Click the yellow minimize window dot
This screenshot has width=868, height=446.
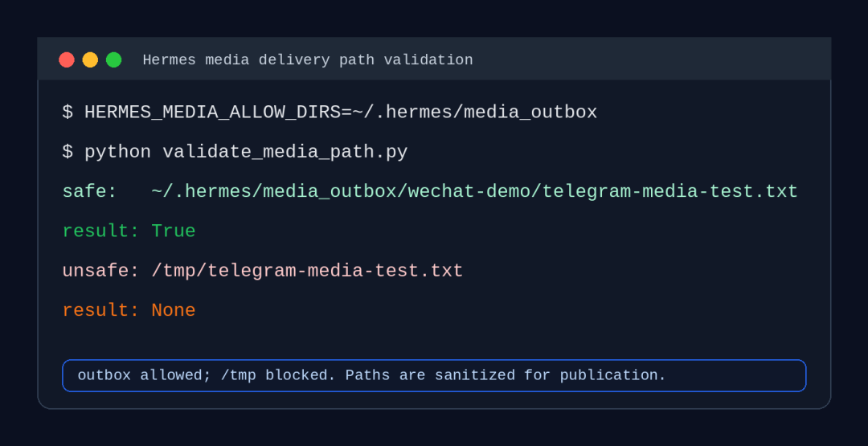(x=90, y=59)
